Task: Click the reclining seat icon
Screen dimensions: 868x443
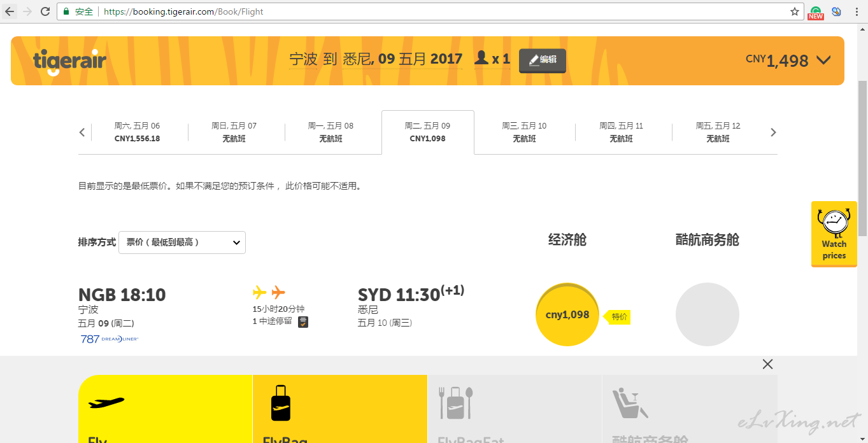Action: click(x=630, y=404)
